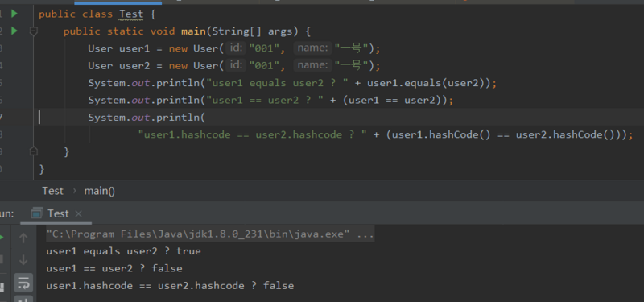Click the fold end marker at main's closing brace
Viewport: 644px width, 302px height.
click(34, 151)
